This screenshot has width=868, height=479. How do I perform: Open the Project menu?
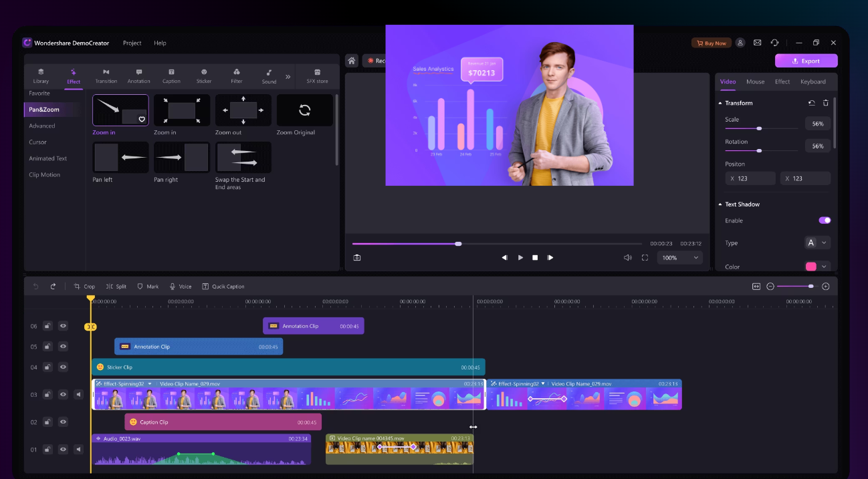(132, 43)
